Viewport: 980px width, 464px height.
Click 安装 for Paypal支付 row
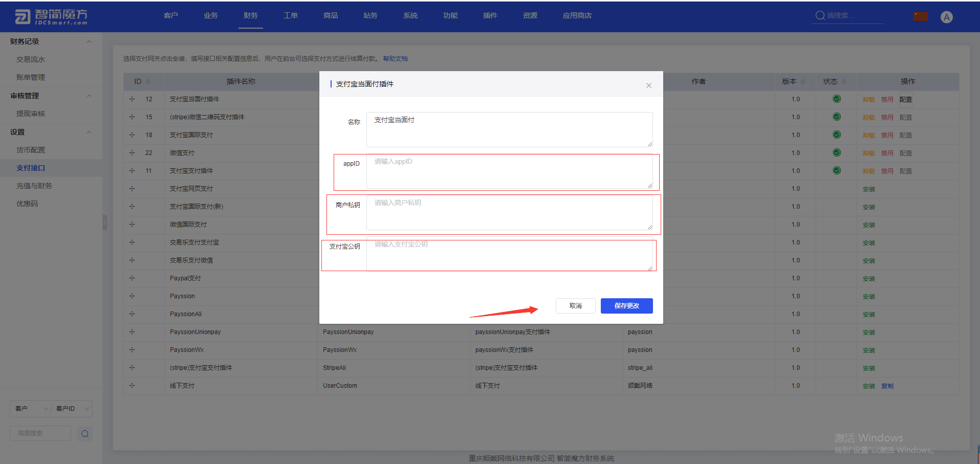click(x=869, y=279)
